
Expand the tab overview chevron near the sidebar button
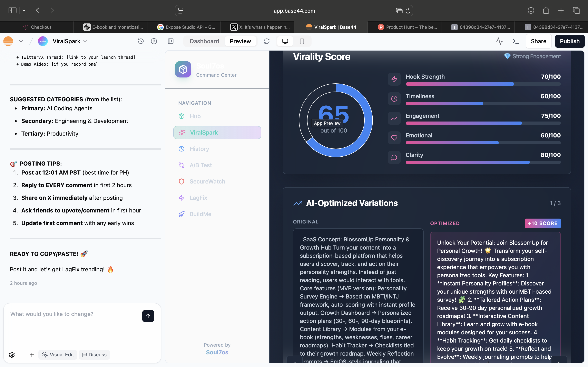tap(24, 10)
